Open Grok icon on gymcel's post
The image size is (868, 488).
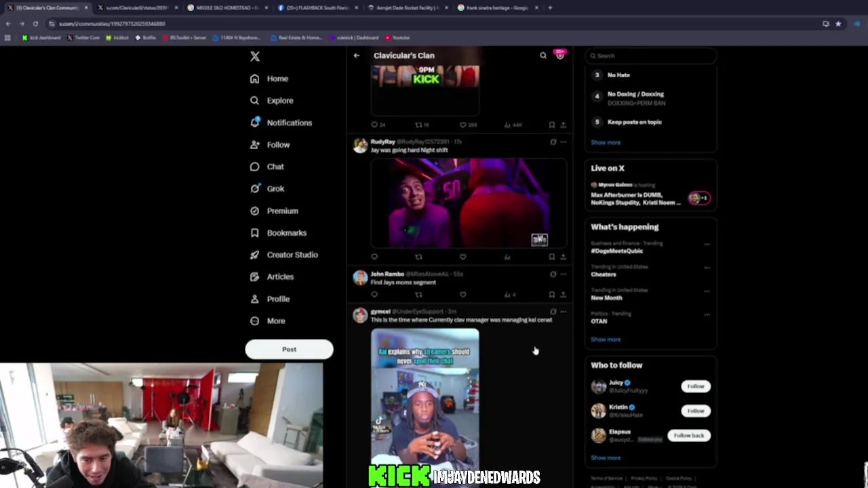553,312
